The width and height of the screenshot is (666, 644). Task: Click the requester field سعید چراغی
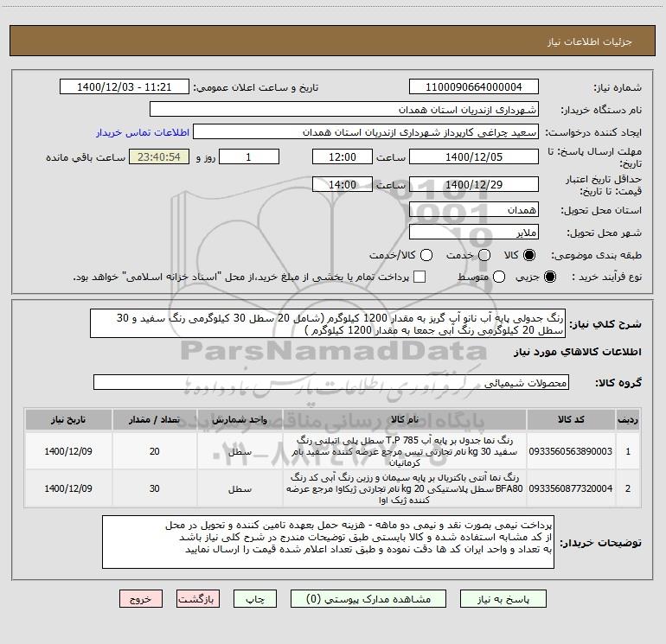366,132
